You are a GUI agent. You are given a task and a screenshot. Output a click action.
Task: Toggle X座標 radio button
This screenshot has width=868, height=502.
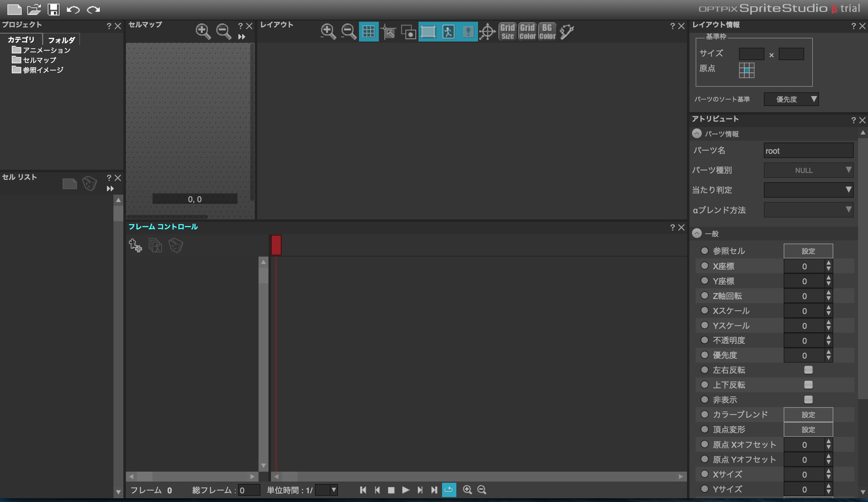(705, 266)
